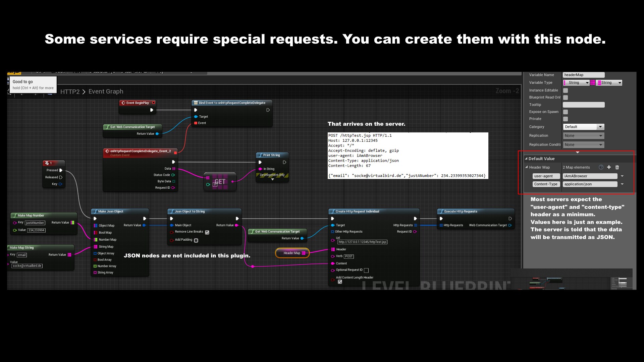Click the Good to go notification
Viewport: 644px width, 362px height.
(x=33, y=84)
